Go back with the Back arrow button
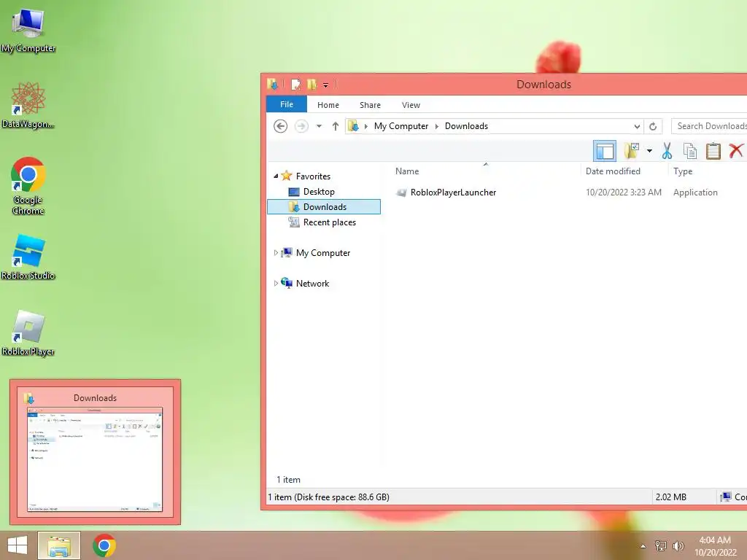 (281, 126)
